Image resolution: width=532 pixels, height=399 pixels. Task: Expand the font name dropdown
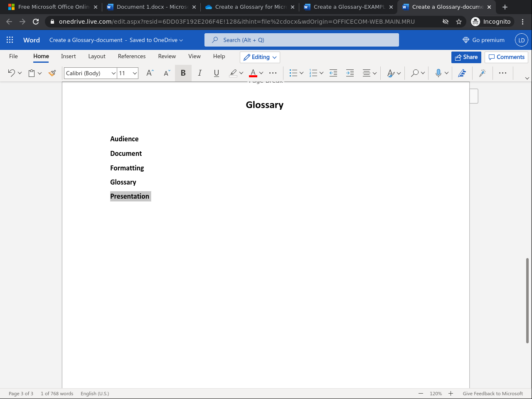pyautogui.click(x=113, y=73)
